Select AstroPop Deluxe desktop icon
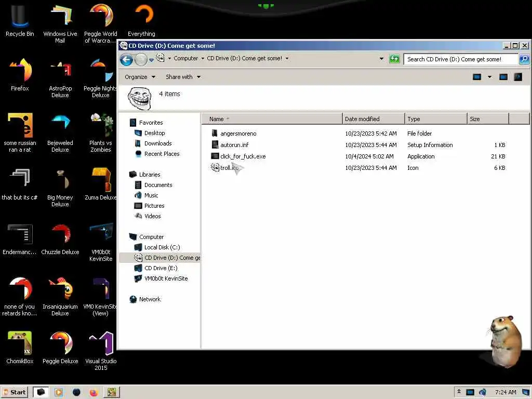Image resolution: width=532 pixels, height=399 pixels. 60,79
